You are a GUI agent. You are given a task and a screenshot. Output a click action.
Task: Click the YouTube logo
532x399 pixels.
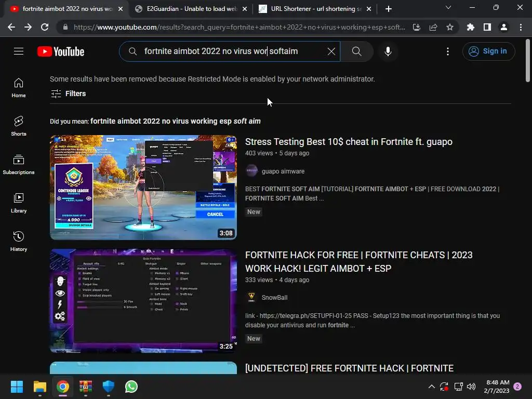61,51
